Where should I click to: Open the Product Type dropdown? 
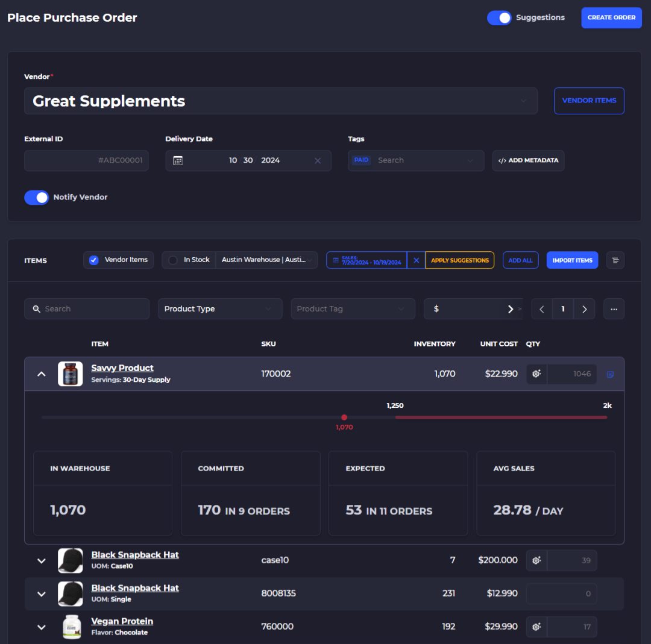click(220, 309)
